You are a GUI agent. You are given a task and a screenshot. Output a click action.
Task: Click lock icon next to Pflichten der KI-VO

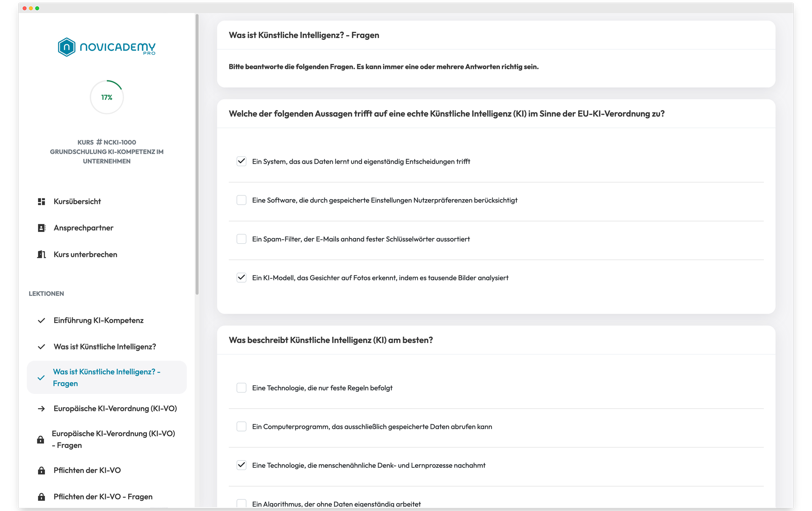[x=41, y=470]
